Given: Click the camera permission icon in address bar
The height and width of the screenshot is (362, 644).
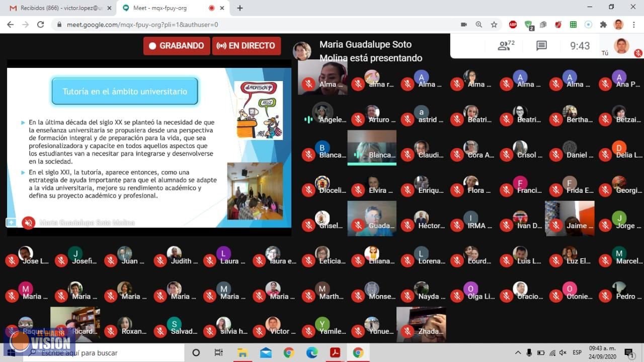Looking at the screenshot, I should [464, 24].
